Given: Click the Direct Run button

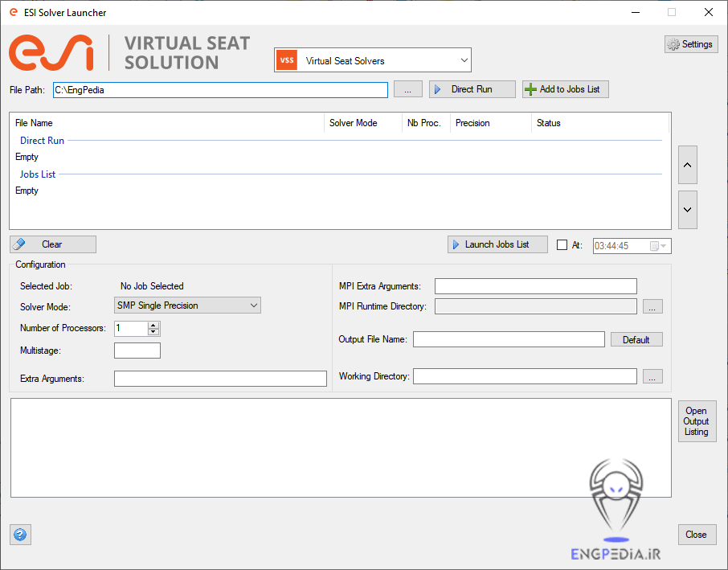Looking at the screenshot, I should (472, 89).
